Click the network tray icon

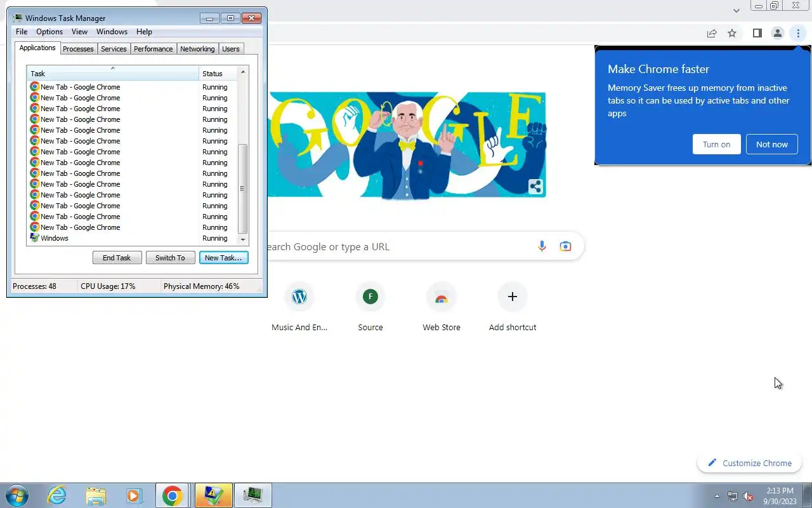(733, 496)
